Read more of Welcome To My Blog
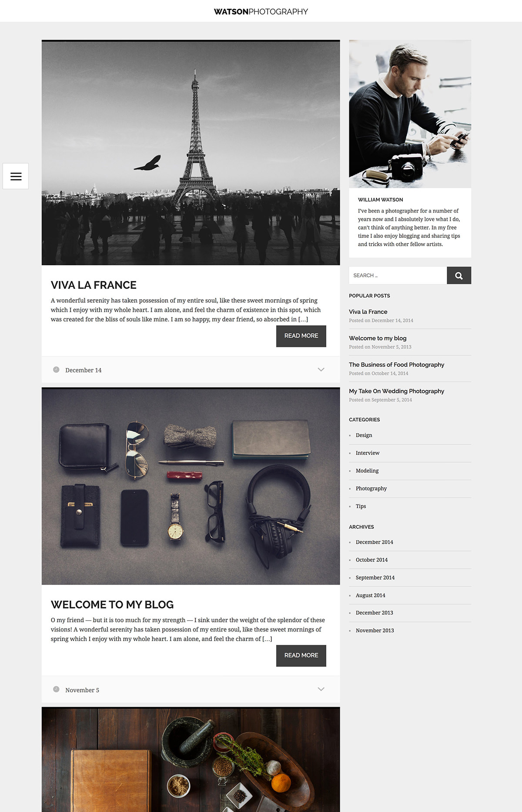The width and height of the screenshot is (522, 812). click(x=301, y=655)
